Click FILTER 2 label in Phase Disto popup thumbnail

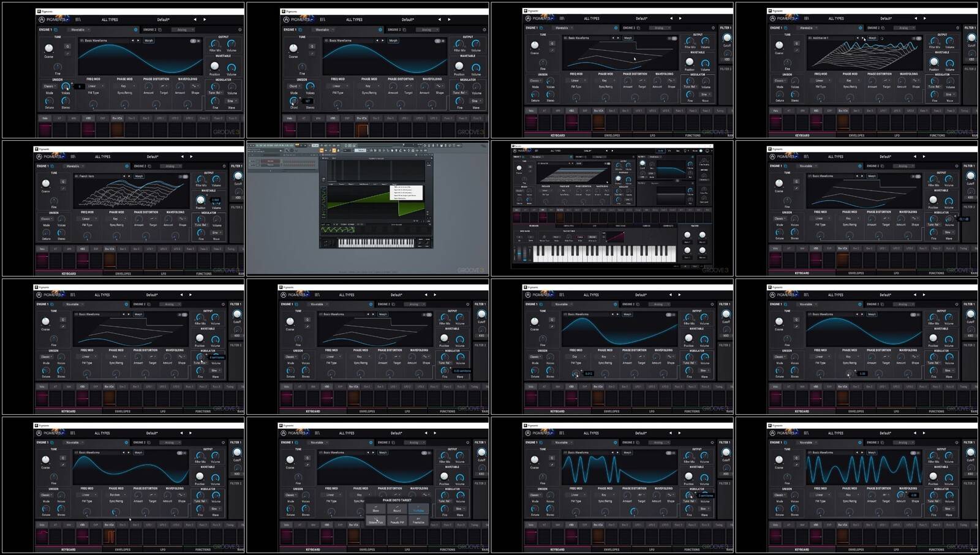[x=480, y=483]
